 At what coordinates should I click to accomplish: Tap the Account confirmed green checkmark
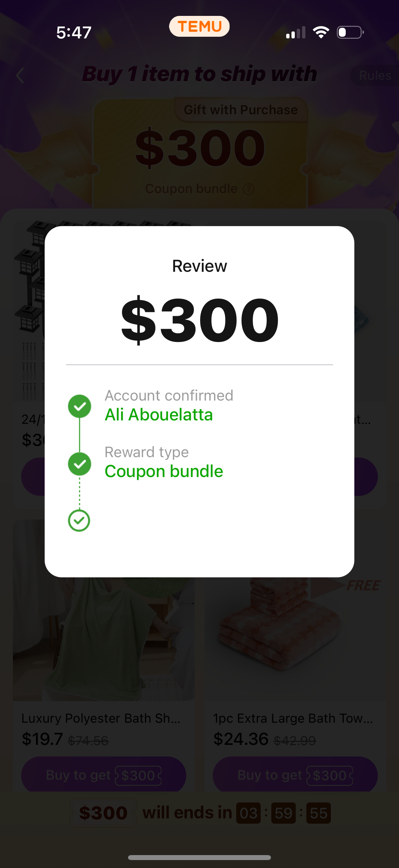coord(79,407)
